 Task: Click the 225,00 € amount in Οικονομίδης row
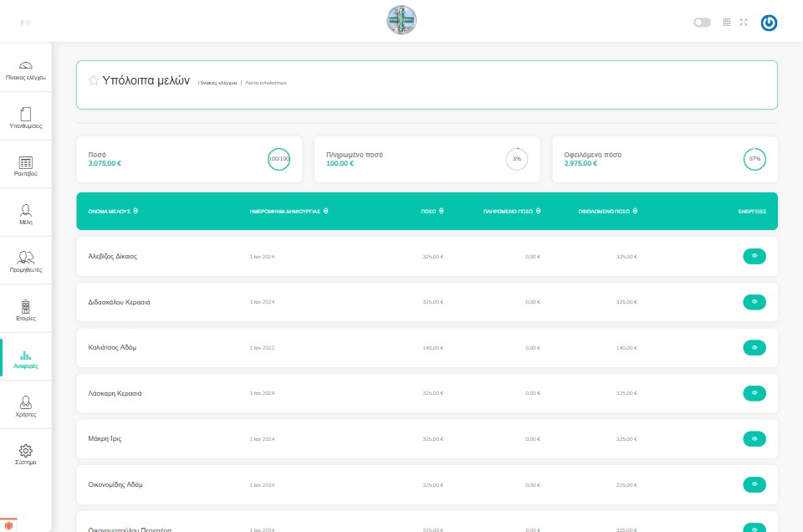tap(432, 485)
